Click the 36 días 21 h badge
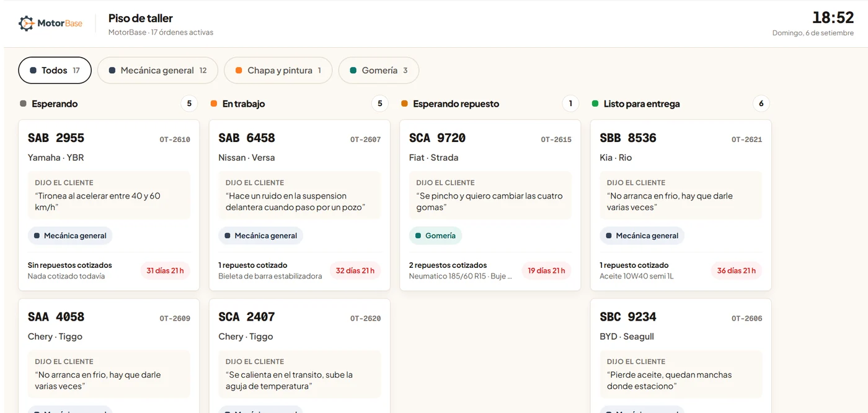The height and width of the screenshot is (413, 868). coord(737,270)
